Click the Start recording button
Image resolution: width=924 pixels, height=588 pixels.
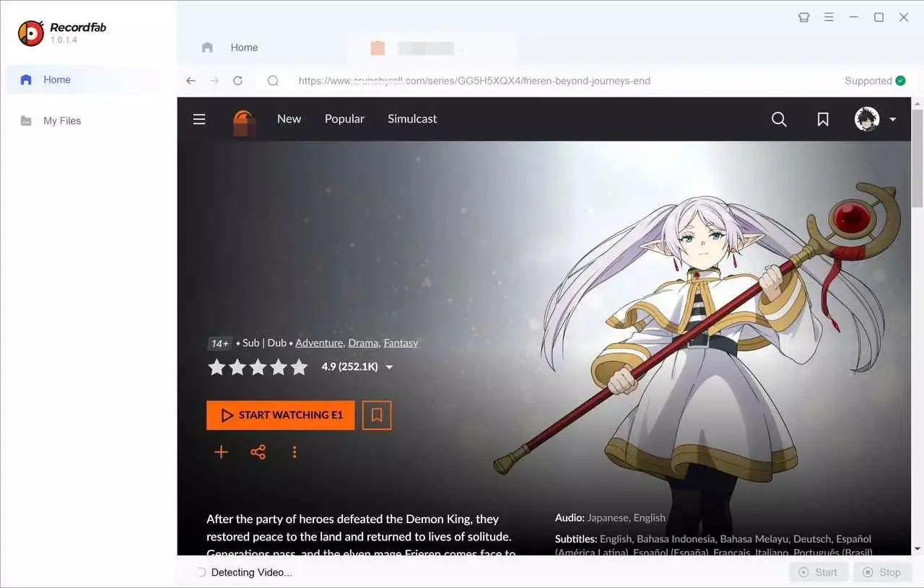[818, 572]
